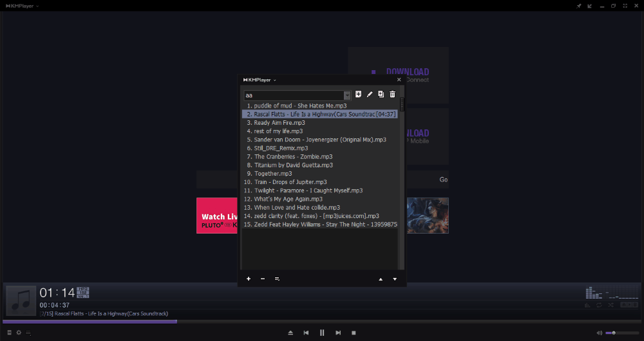
Task: Select track Still_DRE_Remix.mp3
Action: tap(319, 148)
